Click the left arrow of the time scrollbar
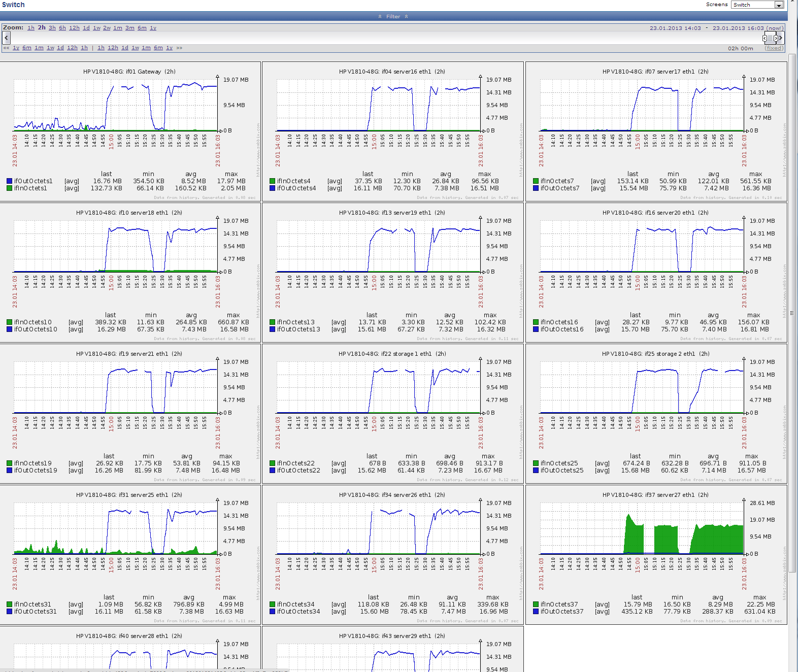The width and height of the screenshot is (798, 672). tap(6, 38)
